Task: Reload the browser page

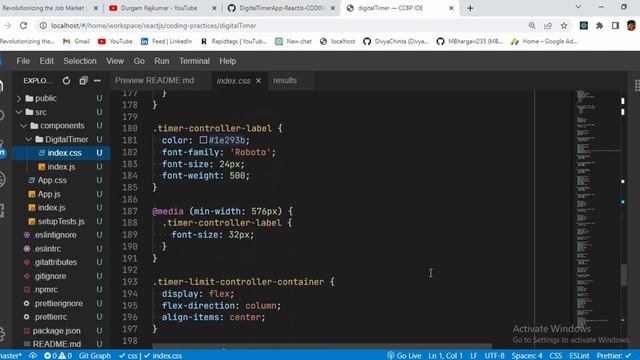Action: (x=23, y=26)
